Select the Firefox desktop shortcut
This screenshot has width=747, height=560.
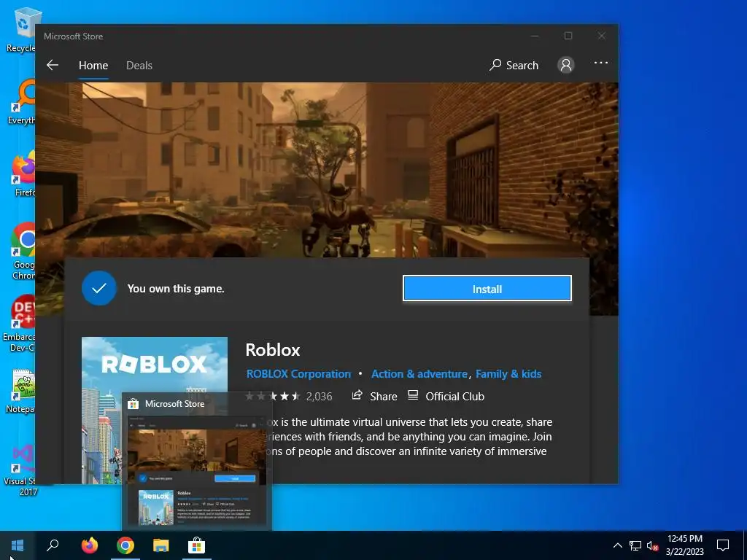point(23,174)
